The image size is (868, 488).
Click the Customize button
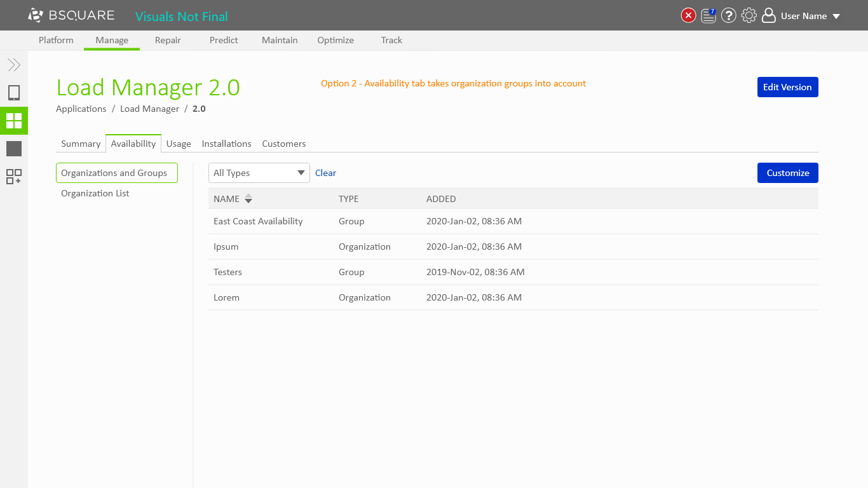click(x=787, y=173)
